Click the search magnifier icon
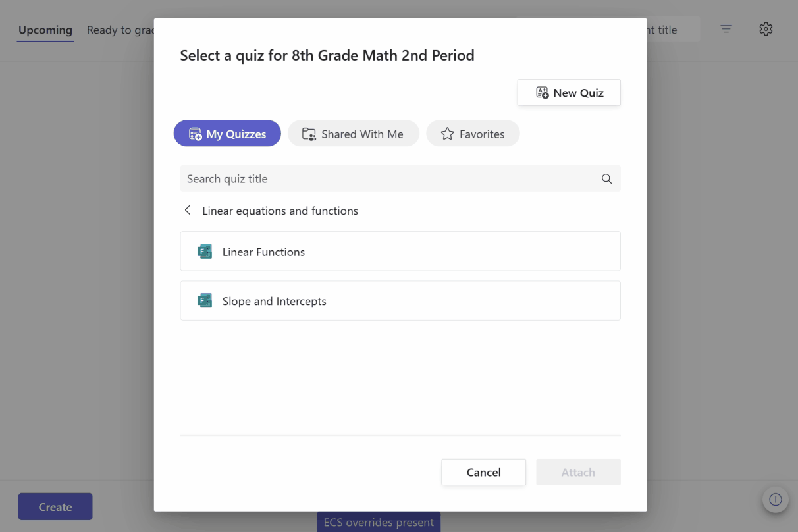 [x=605, y=178]
